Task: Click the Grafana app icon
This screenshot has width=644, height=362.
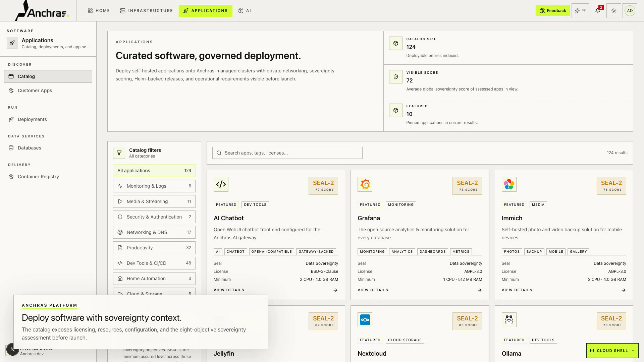Action: (x=365, y=184)
